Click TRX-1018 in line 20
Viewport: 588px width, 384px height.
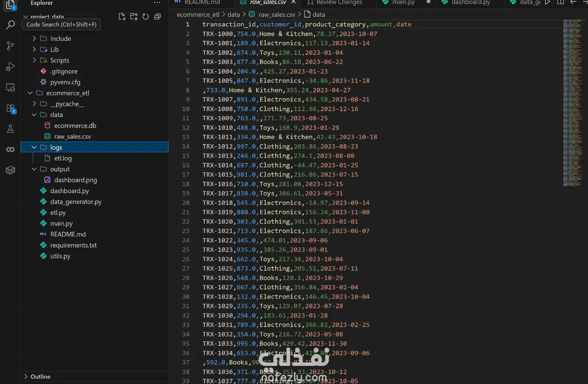coord(218,203)
